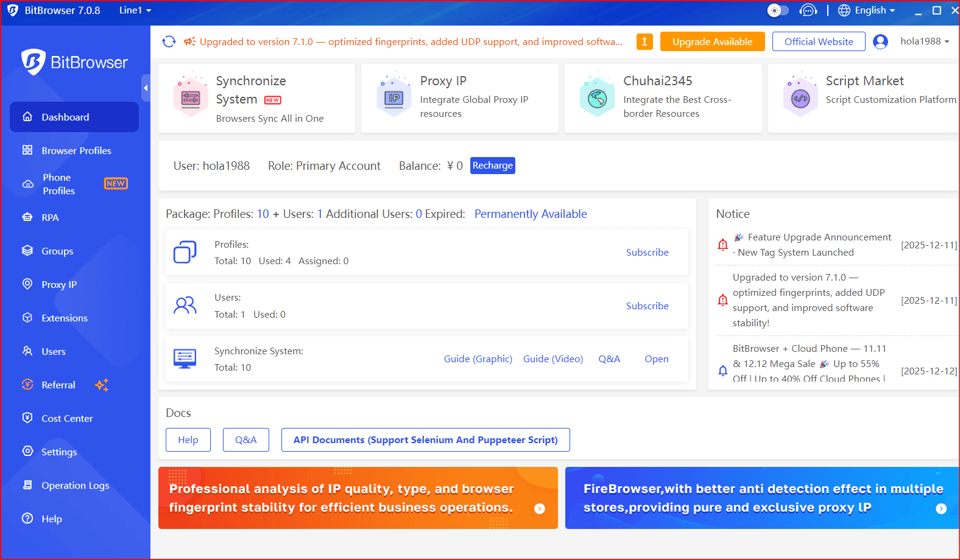Toggle the light/dark theme switch
Screen dimensions: 960x560
(778, 10)
